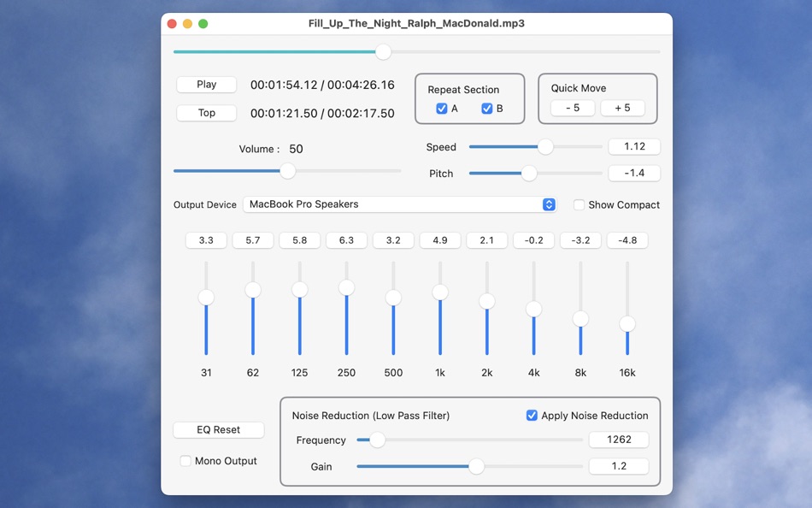This screenshot has height=508, width=812.
Task: Click the 16k EQ band slider
Action: point(627,324)
